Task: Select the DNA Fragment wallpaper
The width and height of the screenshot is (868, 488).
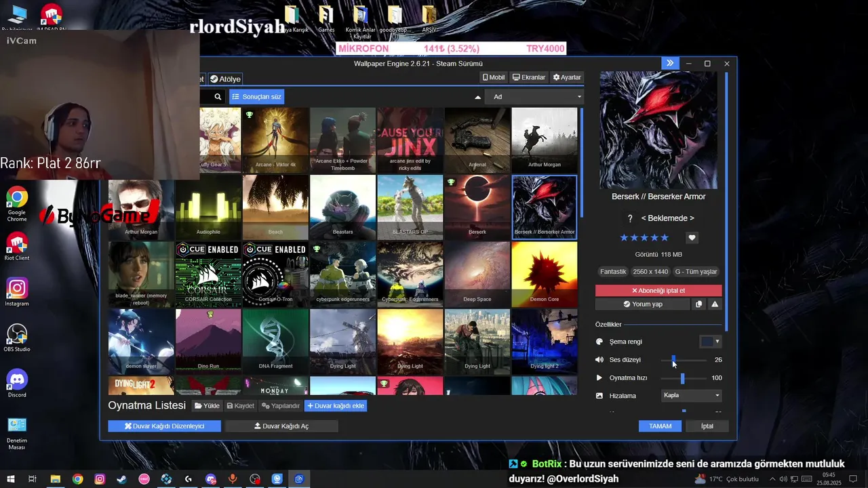Action: 275,342
